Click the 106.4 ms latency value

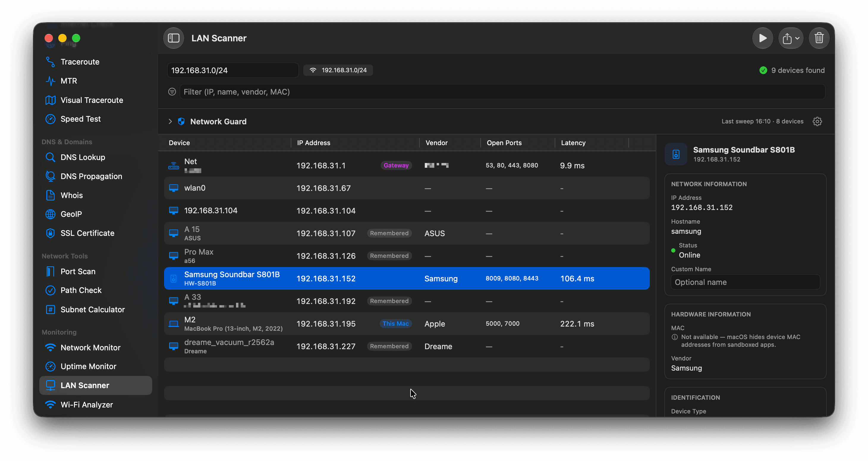[x=577, y=279]
